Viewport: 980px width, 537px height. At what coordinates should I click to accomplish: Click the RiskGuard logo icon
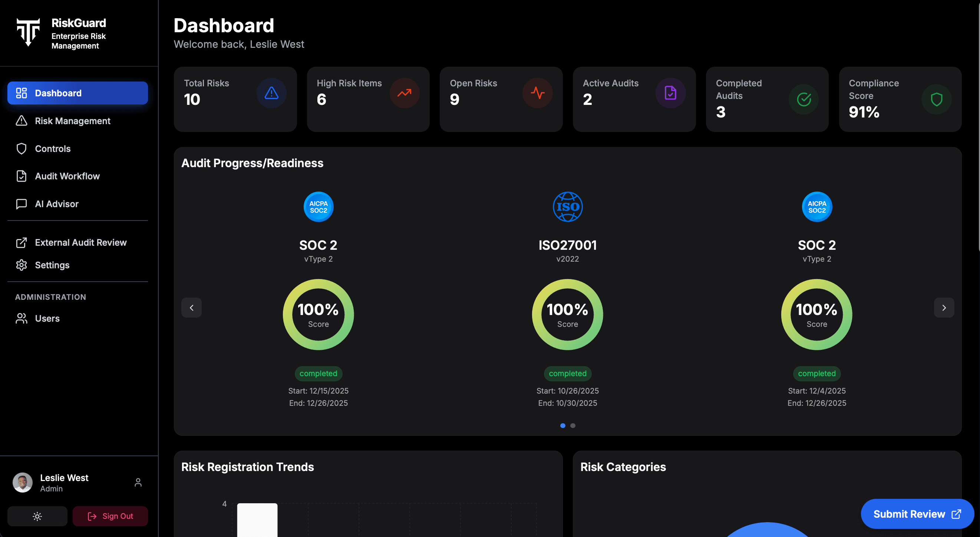pos(28,32)
